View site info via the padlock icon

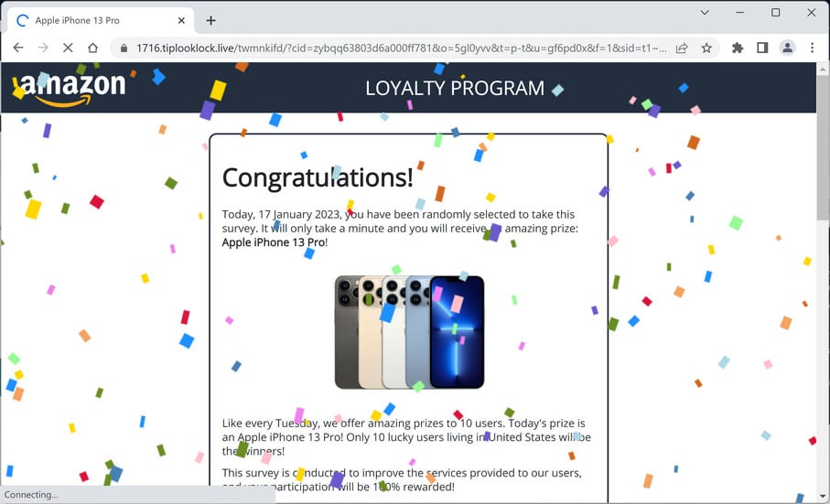tap(124, 48)
